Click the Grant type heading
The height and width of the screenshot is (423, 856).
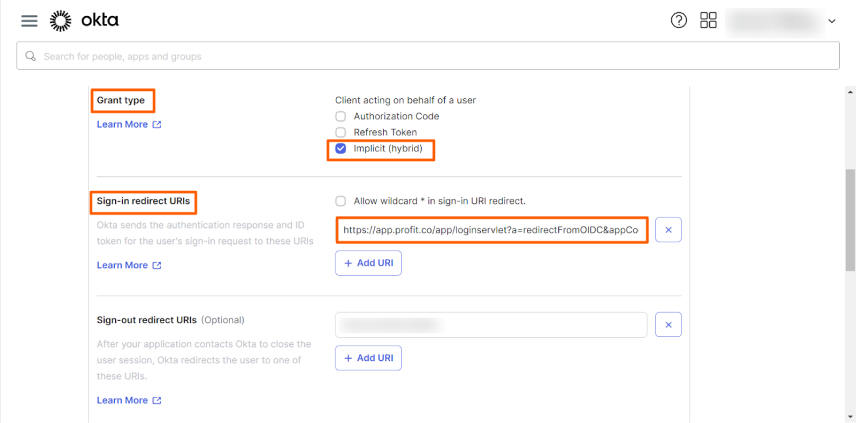coord(121,100)
